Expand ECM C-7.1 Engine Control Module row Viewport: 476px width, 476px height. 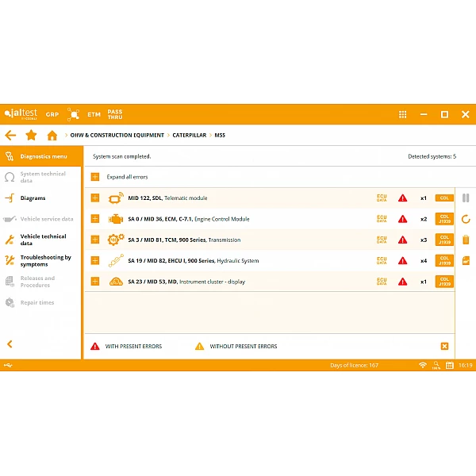(x=95, y=219)
